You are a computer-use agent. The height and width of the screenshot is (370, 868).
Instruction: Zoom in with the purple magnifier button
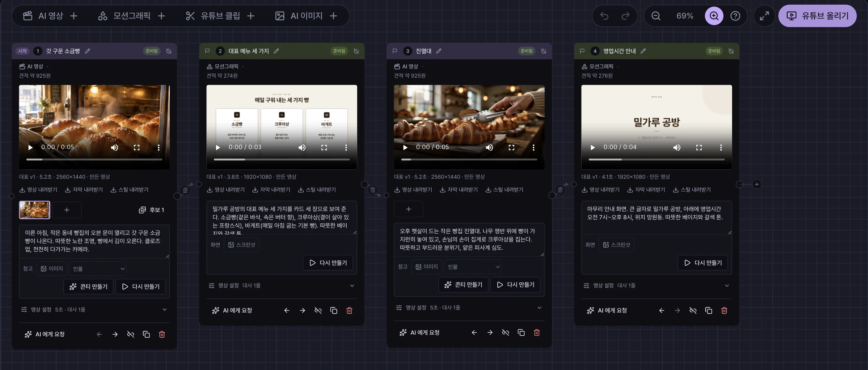714,16
